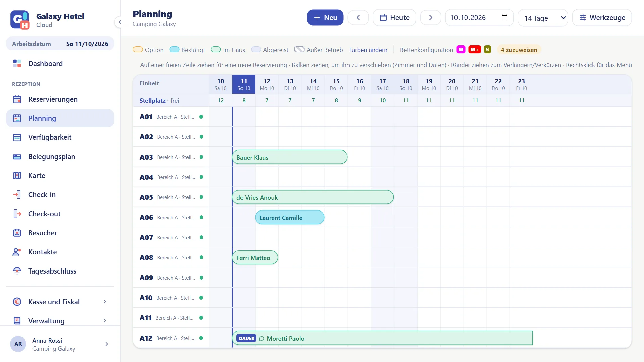Open the Reservierungen page

pyautogui.click(x=60, y=99)
